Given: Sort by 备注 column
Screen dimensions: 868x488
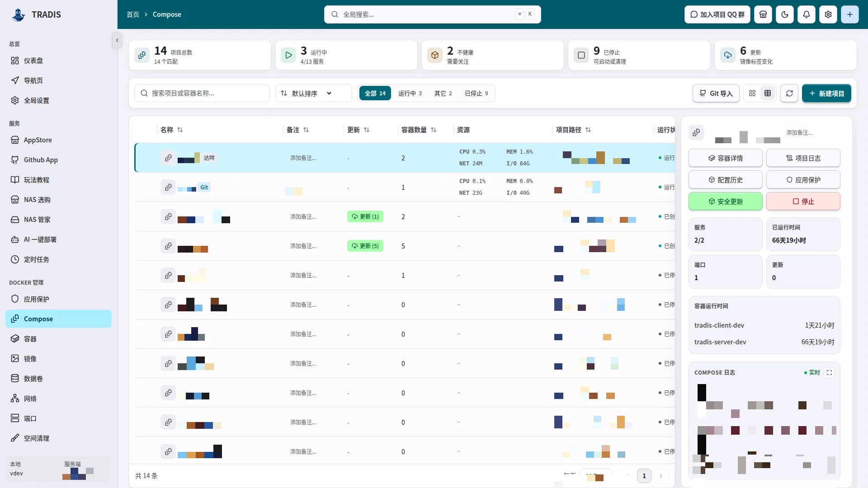Looking at the screenshot, I should [x=298, y=130].
